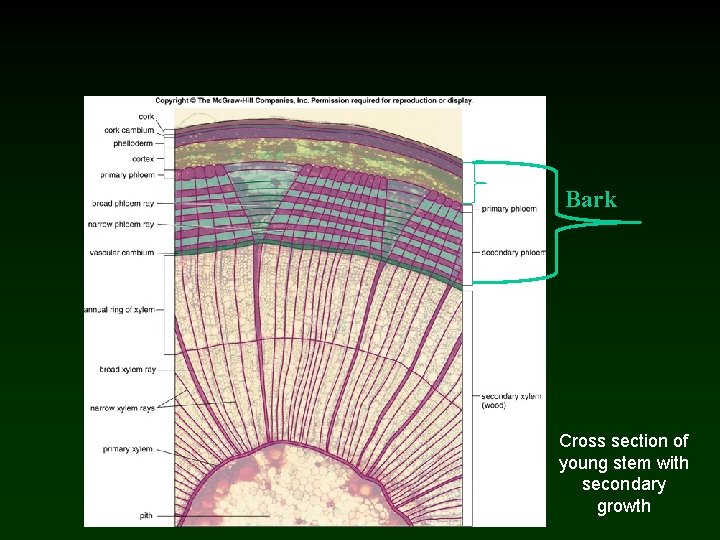Click the "cork" label
This screenshot has width=720, height=540.
point(146,117)
